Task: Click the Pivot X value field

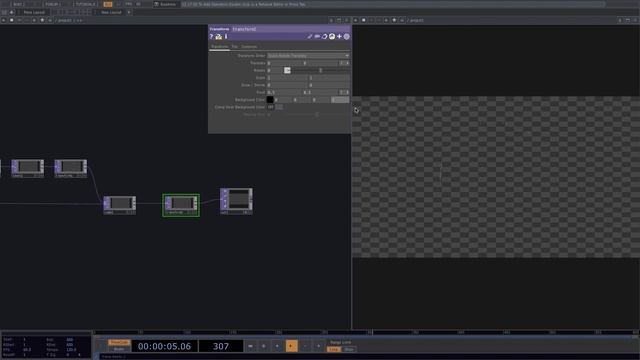Action: 284,92
